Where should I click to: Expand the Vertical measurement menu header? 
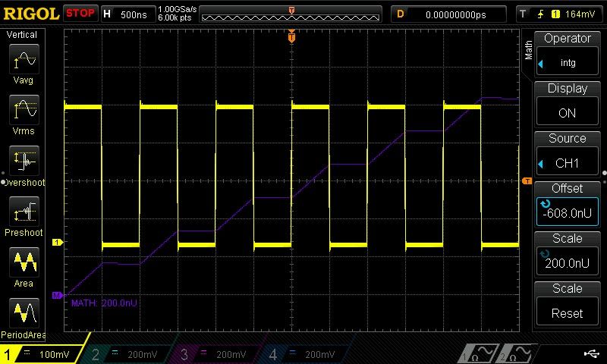point(22,35)
